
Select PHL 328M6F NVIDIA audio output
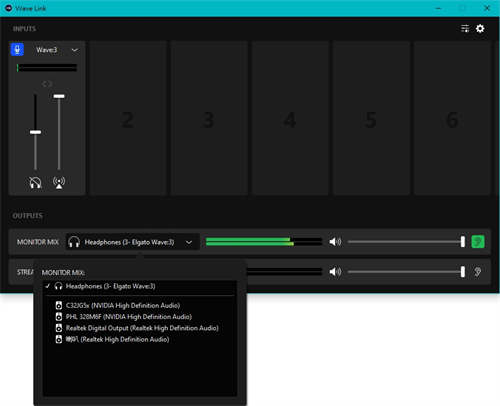[140, 317]
